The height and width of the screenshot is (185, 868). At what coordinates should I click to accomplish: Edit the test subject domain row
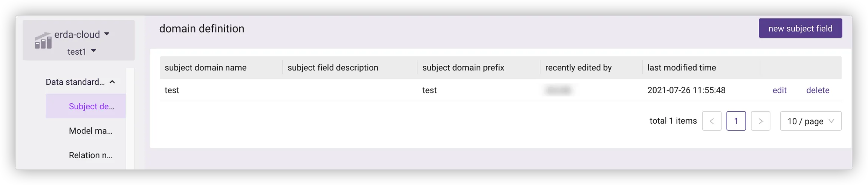(779, 90)
